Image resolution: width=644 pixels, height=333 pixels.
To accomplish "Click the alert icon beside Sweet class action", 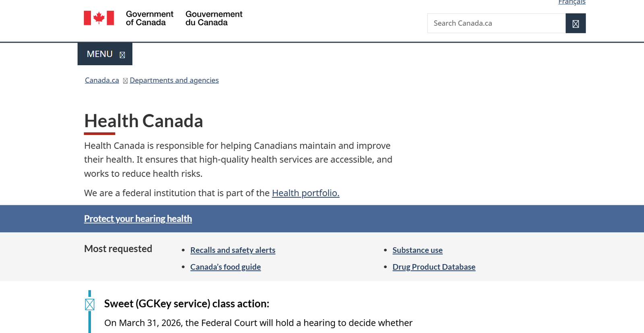I will click(x=90, y=305).
